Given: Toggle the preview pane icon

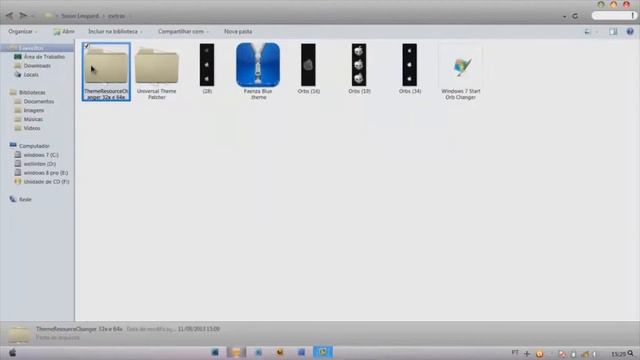Looking at the screenshot, I should 613,31.
